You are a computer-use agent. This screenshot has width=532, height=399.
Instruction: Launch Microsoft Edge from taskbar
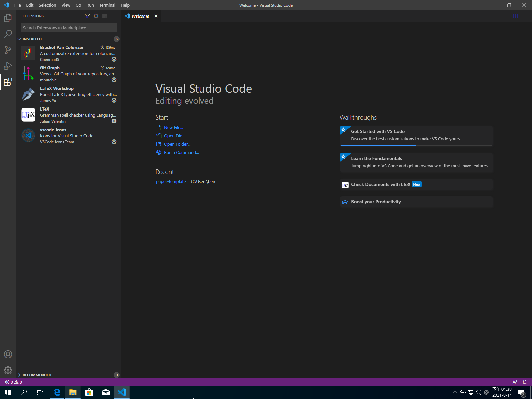tap(57, 392)
